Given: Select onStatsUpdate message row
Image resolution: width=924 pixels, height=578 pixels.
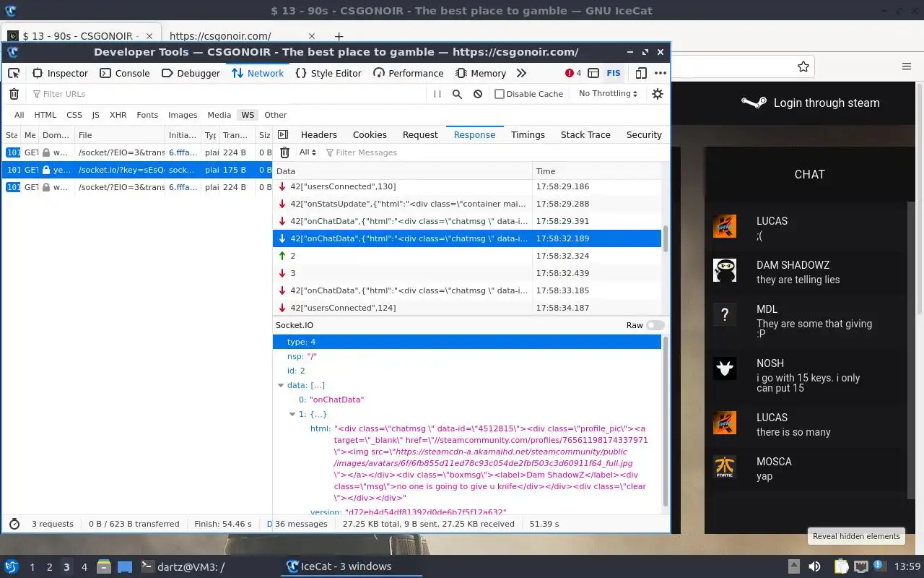Looking at the screenshot, I should tap(467, 204).
